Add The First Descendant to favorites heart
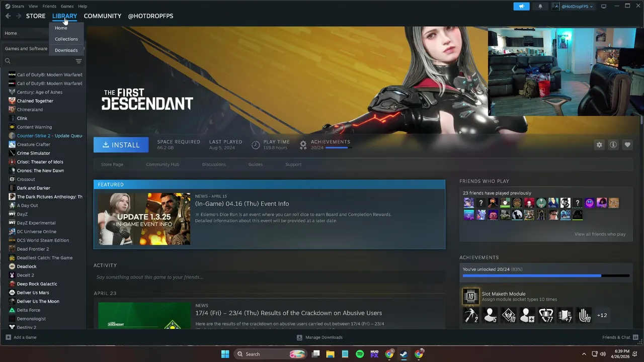 [x=627, y=145]
